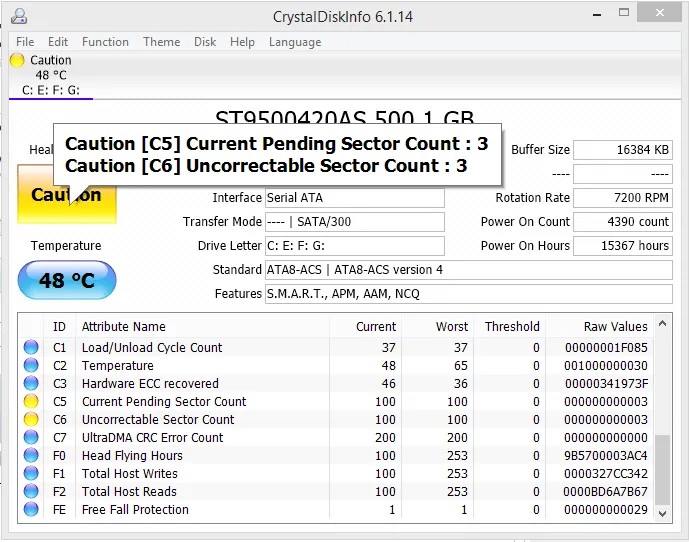Select the Hardware ECC recovered attribute row
Image resolution: width=689 pixels, height=542 pixels.
336,383
